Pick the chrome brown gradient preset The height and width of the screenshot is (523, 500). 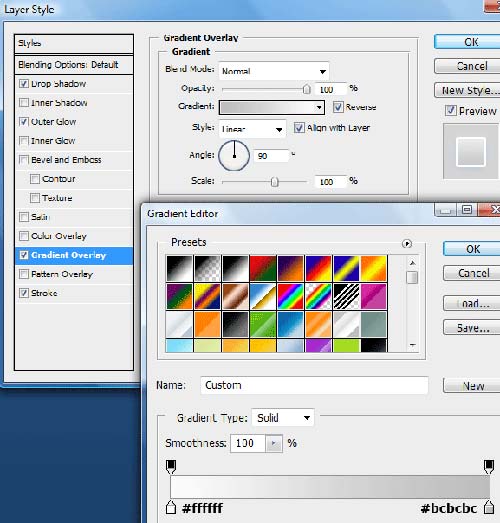point(235,296)
